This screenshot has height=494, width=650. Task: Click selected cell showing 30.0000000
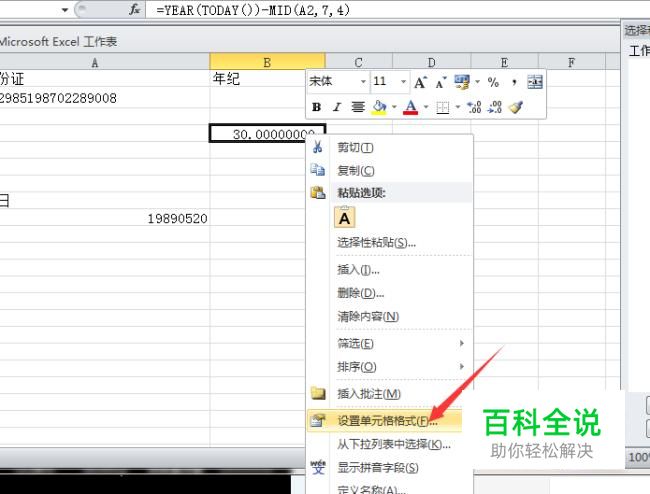[267, 133]
